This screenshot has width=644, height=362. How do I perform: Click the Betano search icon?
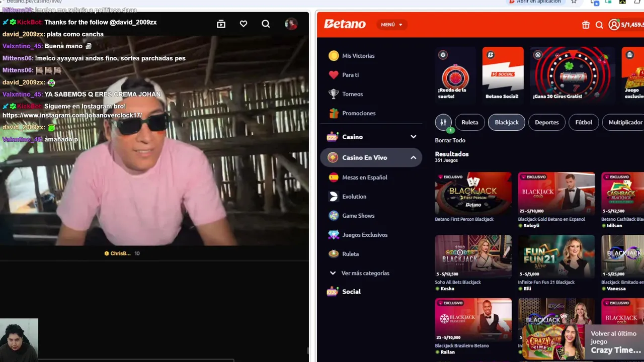coord(599,25)
